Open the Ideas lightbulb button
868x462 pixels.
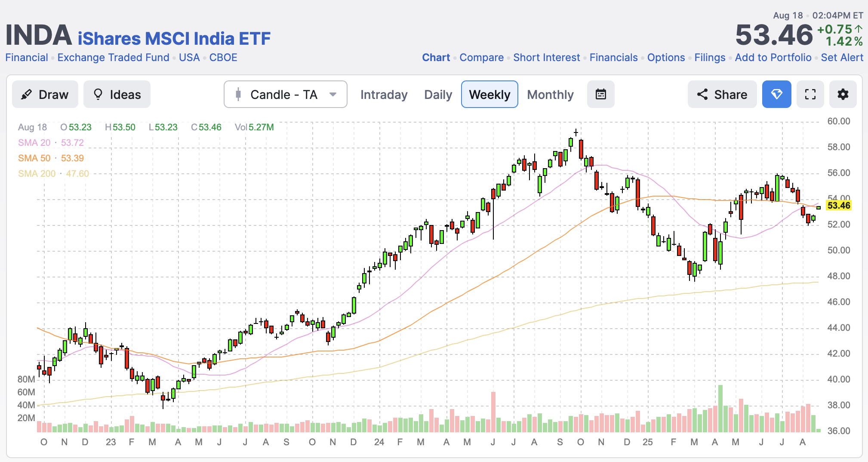click(x=117, y=94)
